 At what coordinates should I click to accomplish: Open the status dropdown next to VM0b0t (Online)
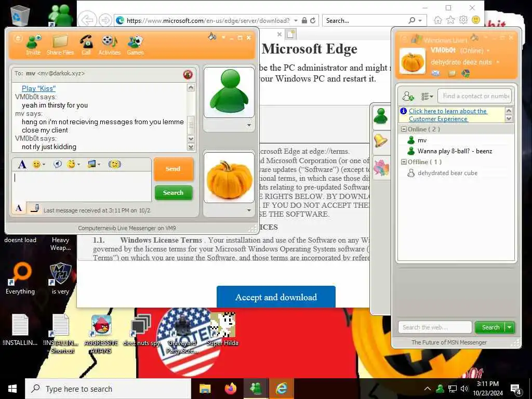[x=488, y=51]
